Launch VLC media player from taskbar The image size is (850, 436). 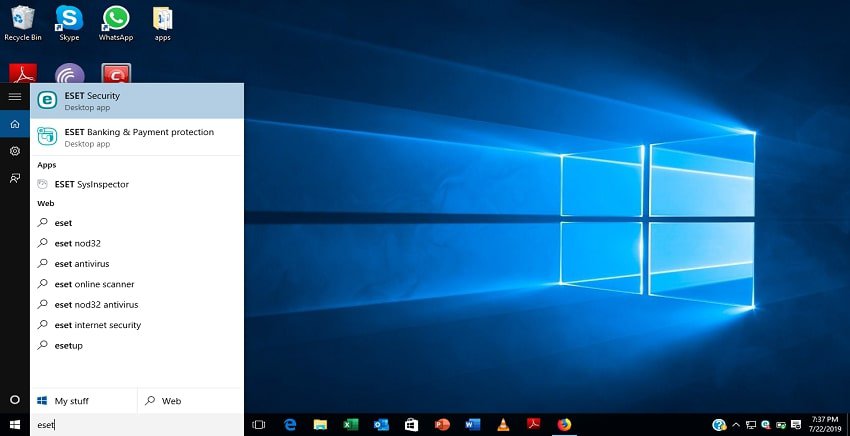[x=503, y=425]
